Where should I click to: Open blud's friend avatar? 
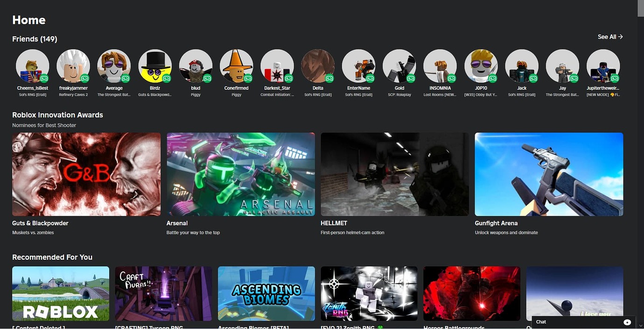click(196, 66)
